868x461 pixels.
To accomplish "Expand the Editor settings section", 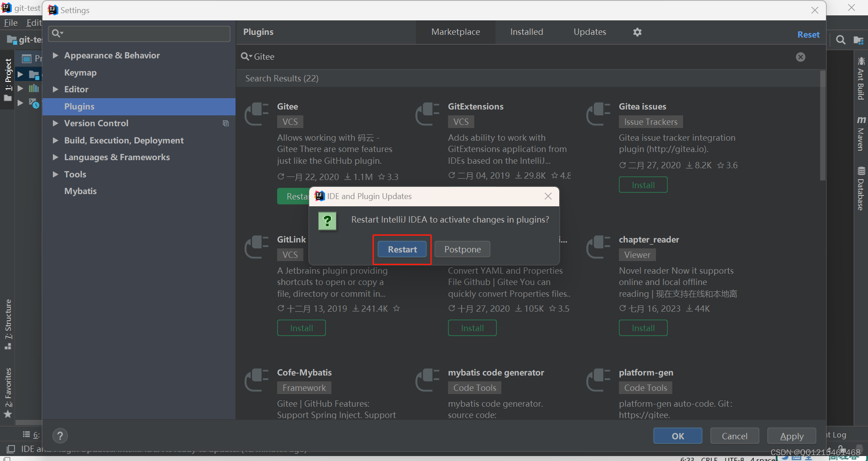I will click(x=55, y=89).
